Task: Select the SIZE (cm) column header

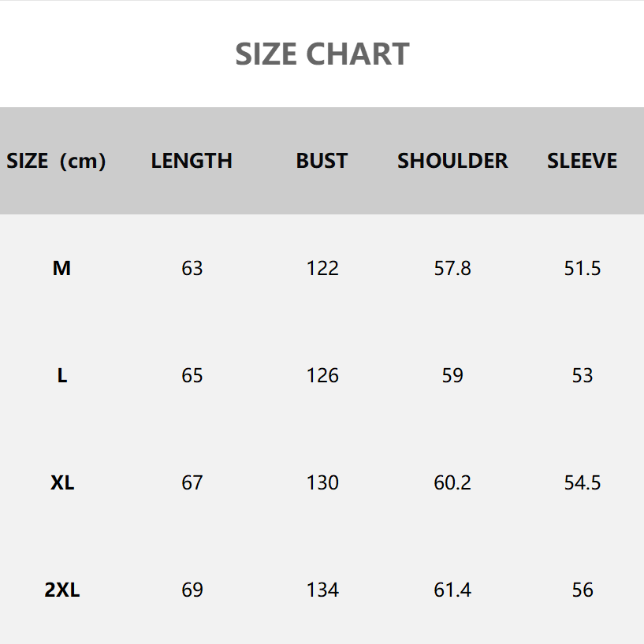Action: pyautogui.click(x=56, y=161)
